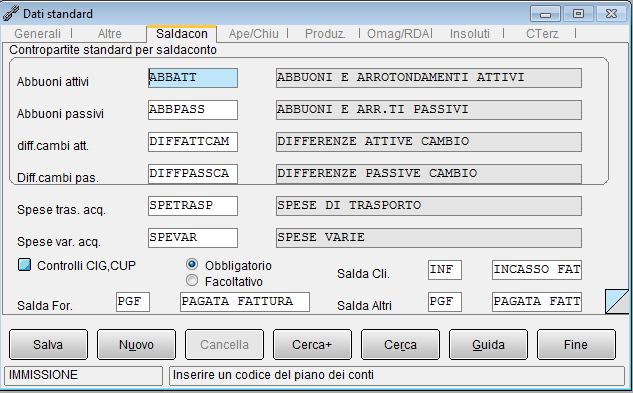The image size is (633, 393).
Task: Switch to the Generali tab
Action: [x=38, y=34]
